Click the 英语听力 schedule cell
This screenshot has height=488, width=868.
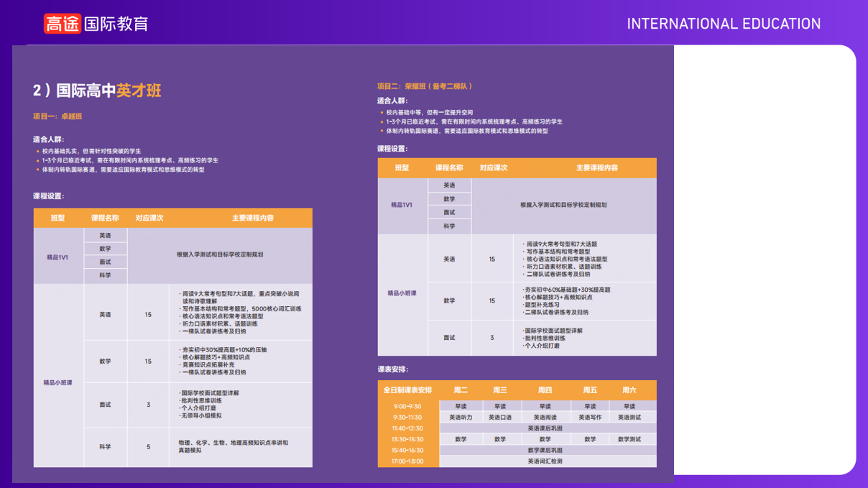(461, 418)
